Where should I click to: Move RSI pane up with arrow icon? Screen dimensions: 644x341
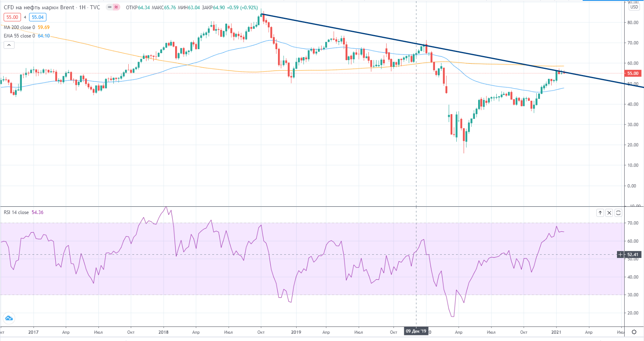600,213
